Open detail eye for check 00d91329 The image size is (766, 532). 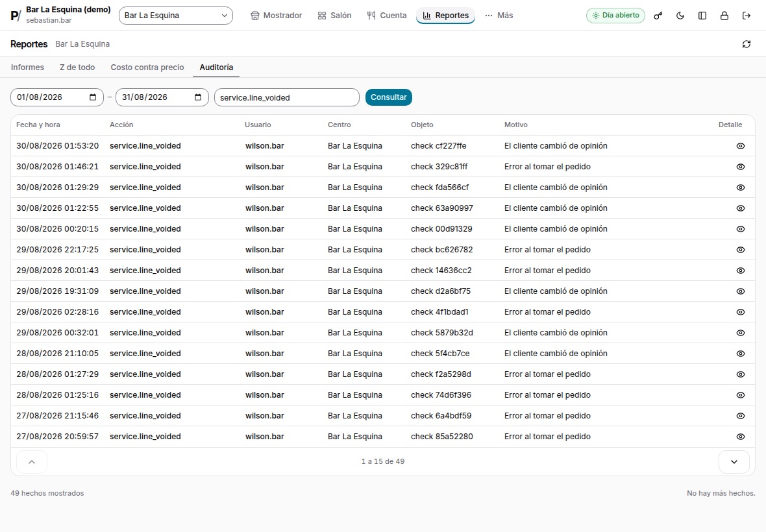740,229
